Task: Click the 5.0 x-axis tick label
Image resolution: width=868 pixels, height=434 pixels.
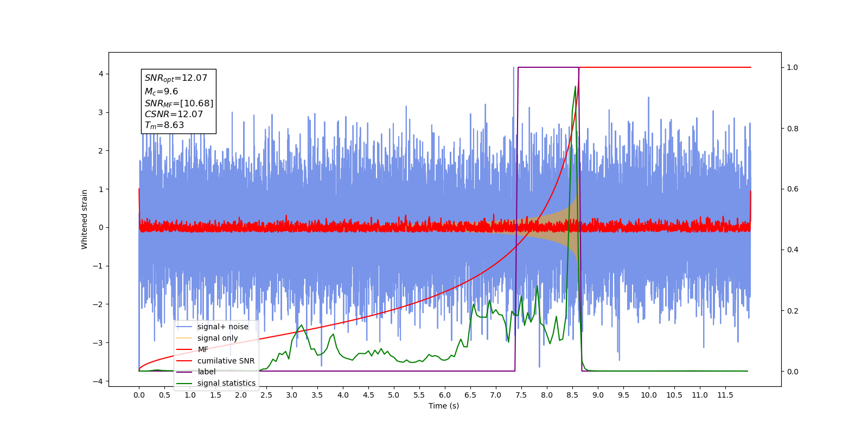Action: pyautogui.click(x=394, y=395)
